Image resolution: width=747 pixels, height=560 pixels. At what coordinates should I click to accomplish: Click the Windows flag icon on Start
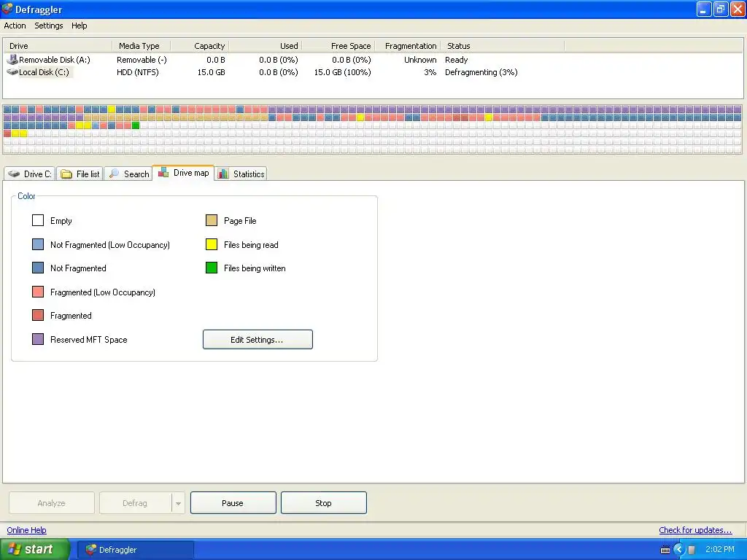point(15,549)
